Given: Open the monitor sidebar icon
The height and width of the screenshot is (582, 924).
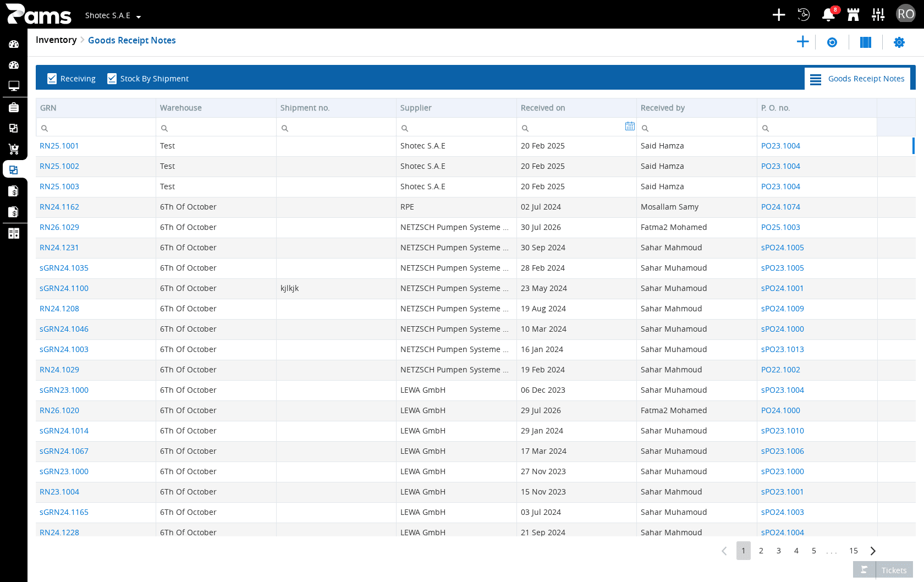Looking at the screenshot, I should (14, 86).
